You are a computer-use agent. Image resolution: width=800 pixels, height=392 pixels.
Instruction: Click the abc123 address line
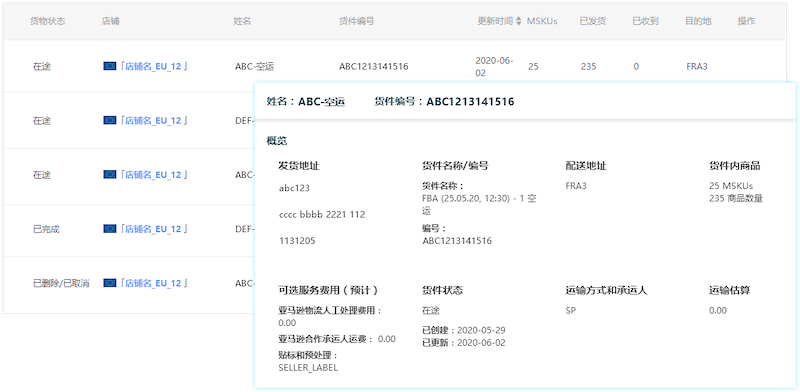pos(294,188)
